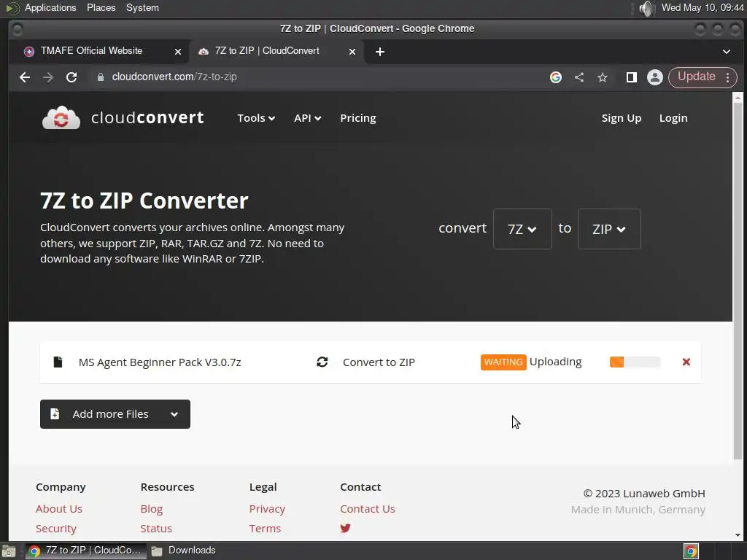Image resolution: width=747 pixels, height=560 pixels.
Task: Click the convert refresh arrows icon
Action: pyautogui.click(x=322, y=362)
